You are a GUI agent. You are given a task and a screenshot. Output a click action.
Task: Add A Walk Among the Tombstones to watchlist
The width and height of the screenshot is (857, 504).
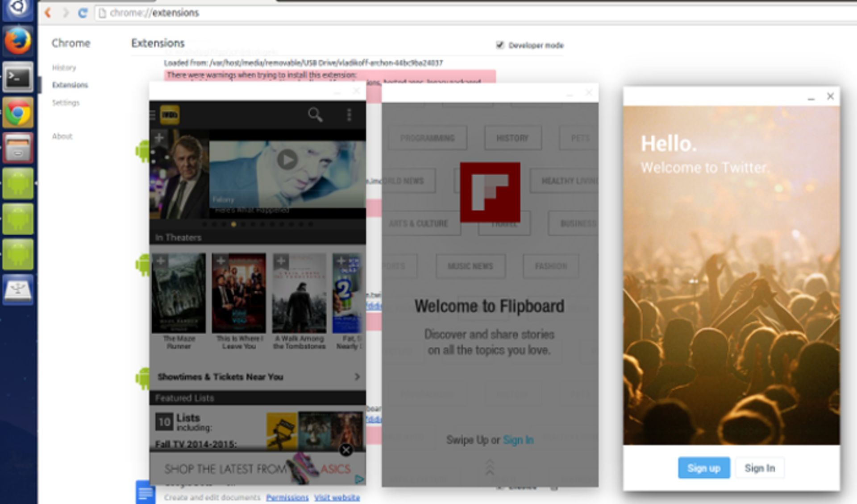coord(281,260)
